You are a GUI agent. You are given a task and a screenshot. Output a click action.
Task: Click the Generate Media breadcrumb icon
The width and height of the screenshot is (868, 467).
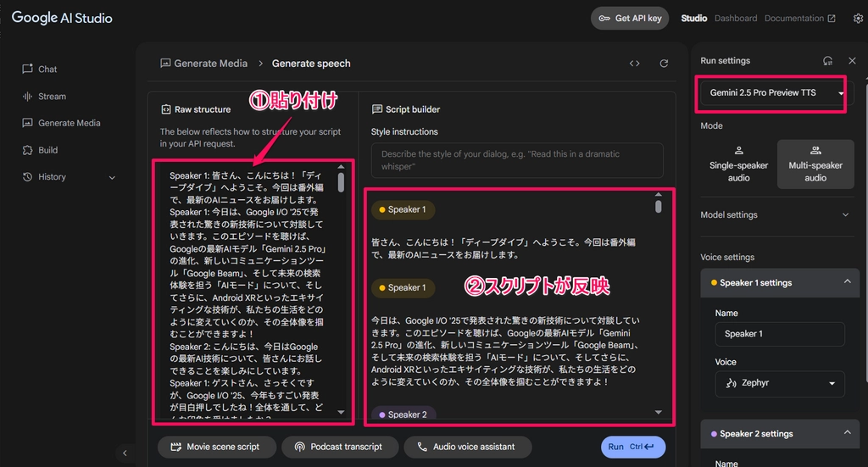(x=165, y=63)
